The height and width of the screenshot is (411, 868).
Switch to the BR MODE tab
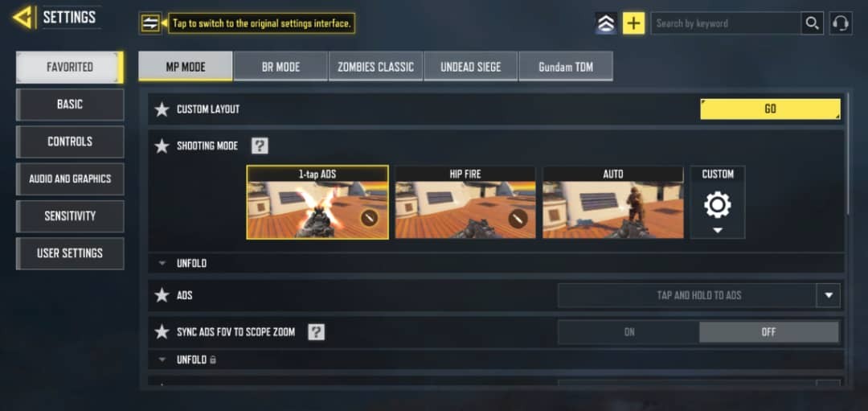280,67
